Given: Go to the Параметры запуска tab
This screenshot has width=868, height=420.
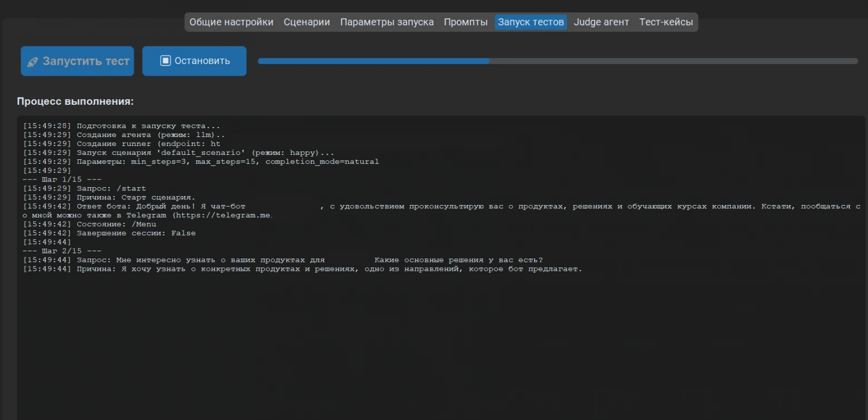Looking at the screenshot, I should 387,22.
